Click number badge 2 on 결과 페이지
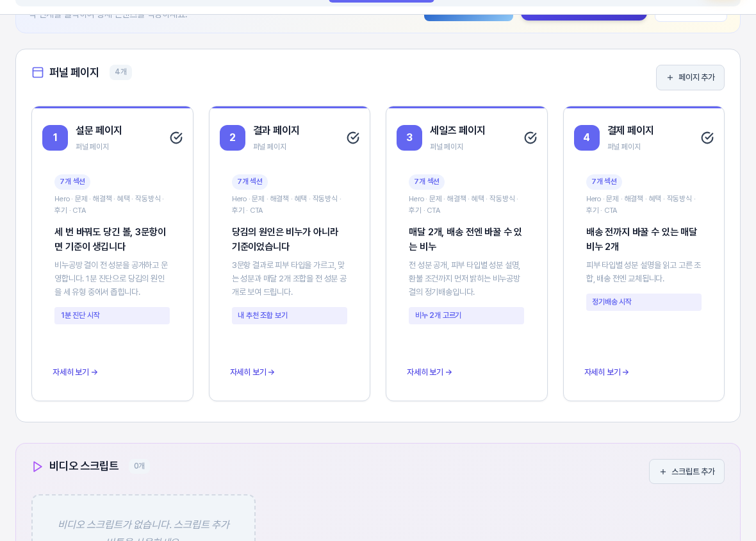 pyautogui.click(x=233, y=137)
